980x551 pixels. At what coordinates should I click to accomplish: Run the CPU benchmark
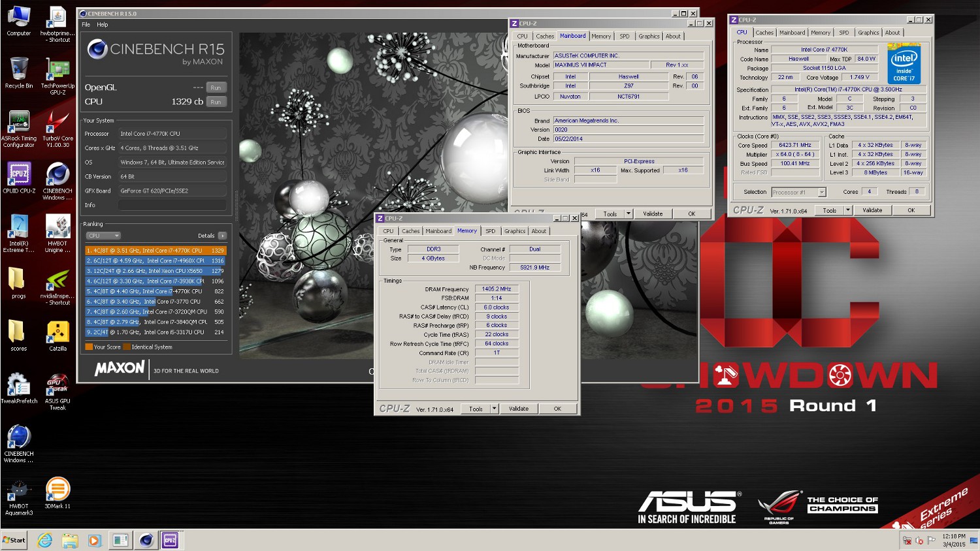coord(216,102)
